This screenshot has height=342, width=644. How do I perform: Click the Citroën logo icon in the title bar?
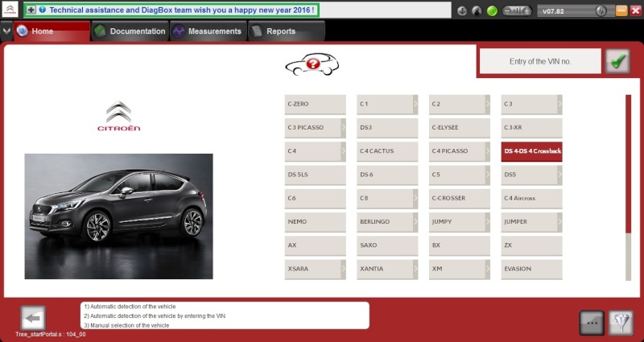(10, 9)
